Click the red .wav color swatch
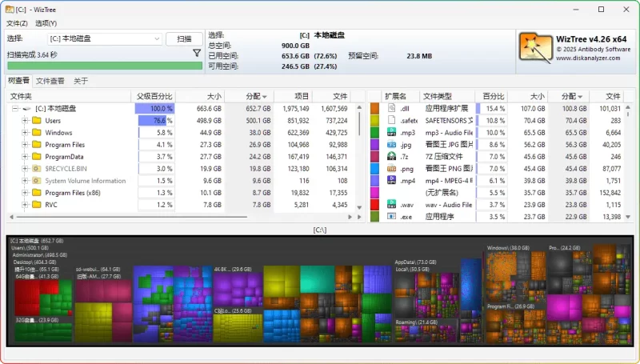Image resolution: width=640 pixels, height=364 pixels. (374, 205)
